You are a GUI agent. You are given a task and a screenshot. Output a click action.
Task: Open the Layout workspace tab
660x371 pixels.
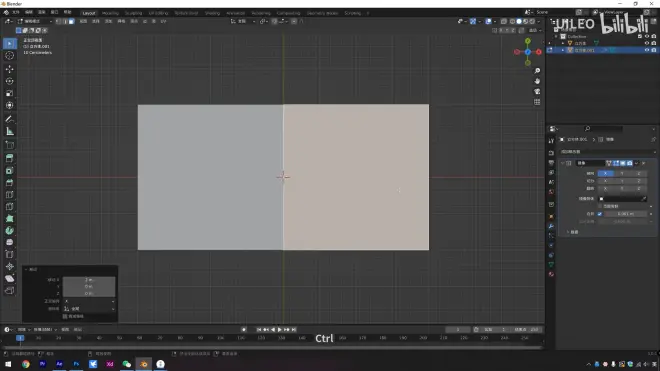tap(89, 13)
